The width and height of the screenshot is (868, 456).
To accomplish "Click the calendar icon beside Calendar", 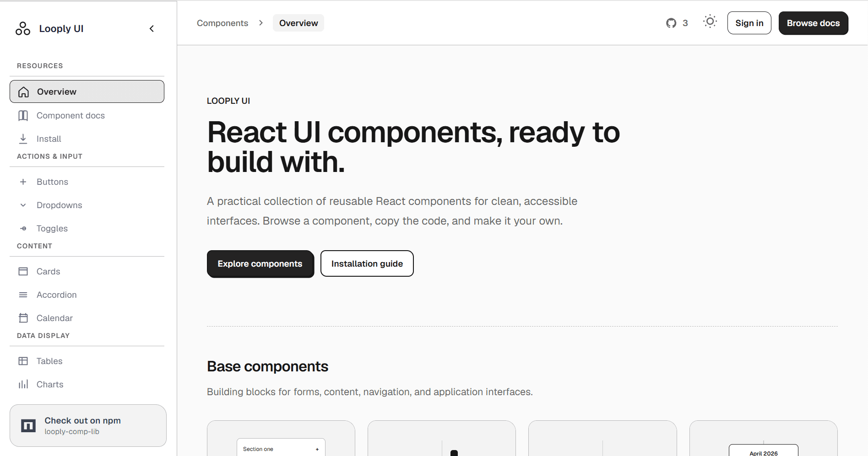I will [23, 318].
